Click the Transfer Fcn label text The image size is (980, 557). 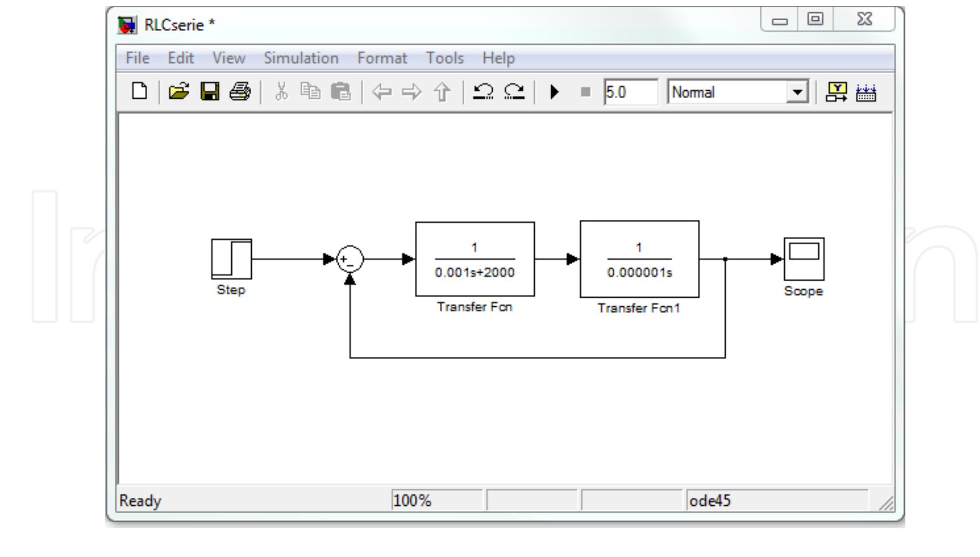pyautogui.click(x=475, y=307)
